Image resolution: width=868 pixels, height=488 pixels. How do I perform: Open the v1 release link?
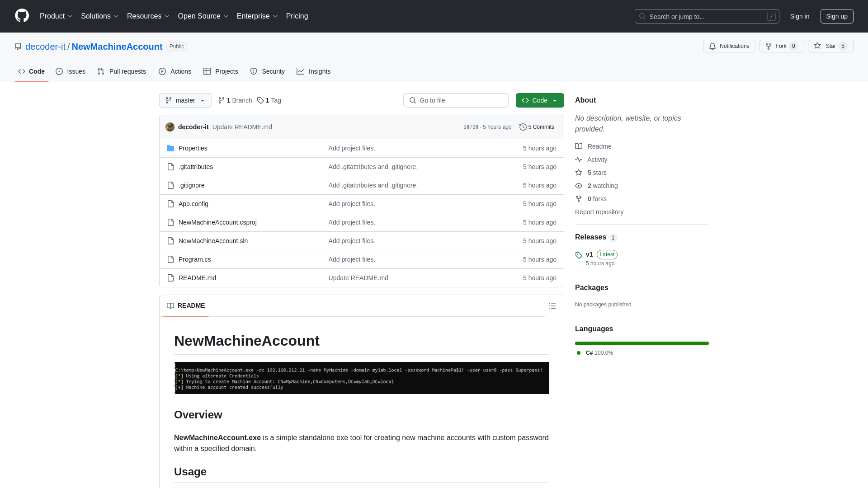589,254
